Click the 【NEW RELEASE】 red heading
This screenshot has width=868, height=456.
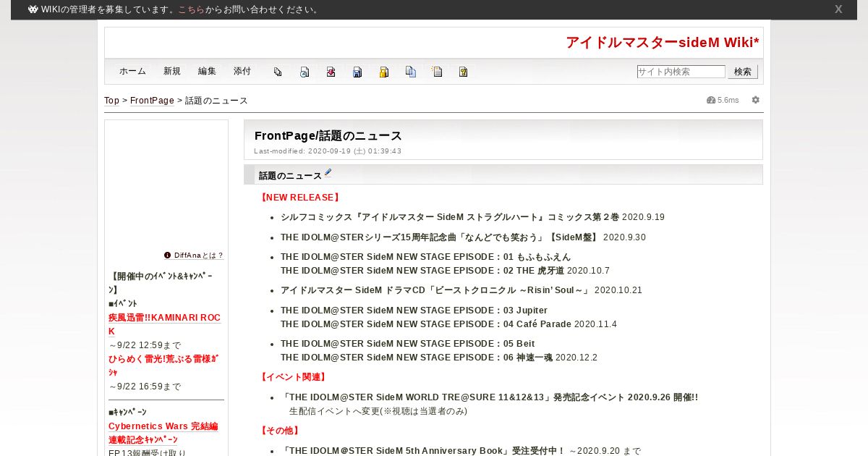click(x=299, y=198)
